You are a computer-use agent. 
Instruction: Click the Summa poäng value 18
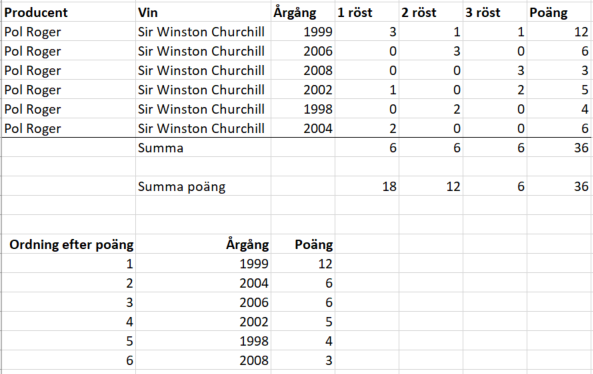pyautogui.click(x=366, y=186)
